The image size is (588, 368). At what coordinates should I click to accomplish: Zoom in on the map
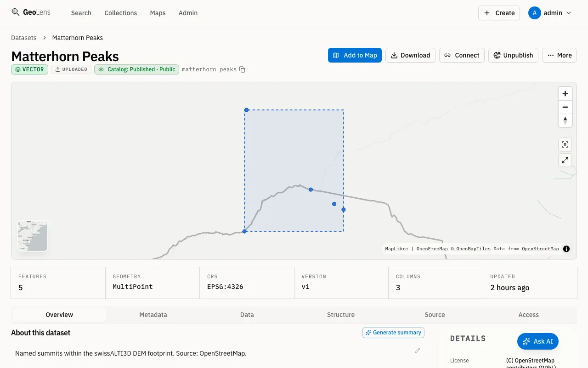[x=565, y=94]
